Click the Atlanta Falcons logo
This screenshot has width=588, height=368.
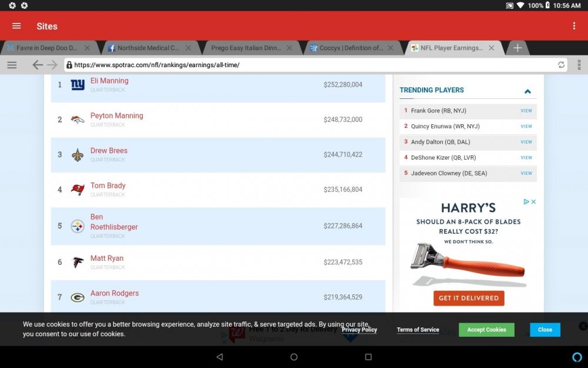pos(78,262)
